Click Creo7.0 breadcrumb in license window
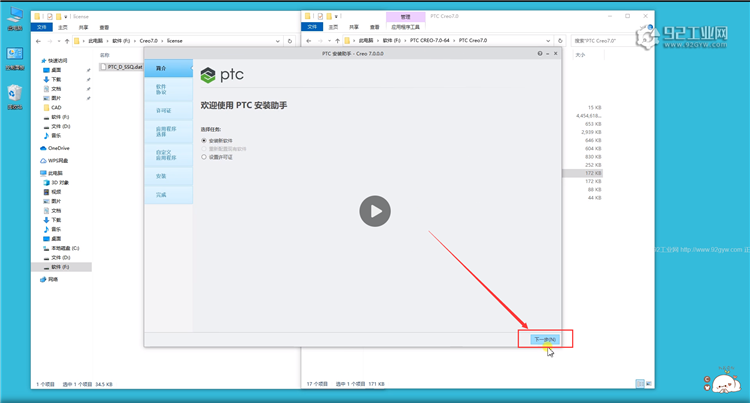 coord(148,41)
